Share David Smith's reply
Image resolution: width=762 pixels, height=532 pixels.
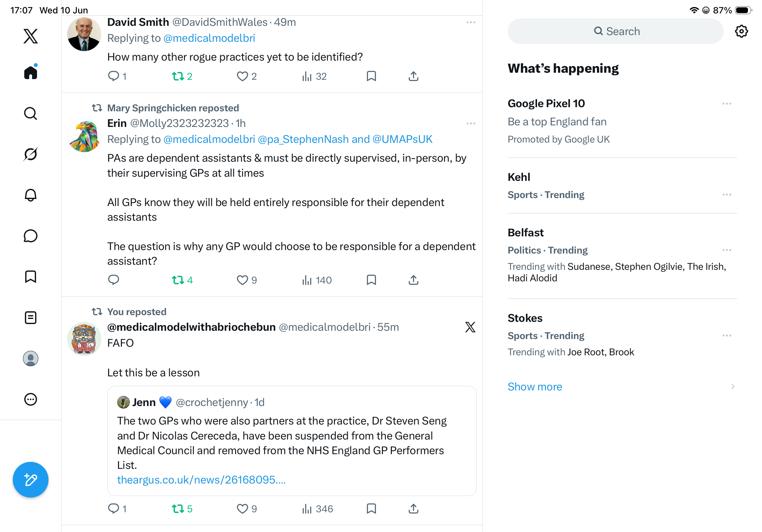pyautogui.click(x=413, y=76)
